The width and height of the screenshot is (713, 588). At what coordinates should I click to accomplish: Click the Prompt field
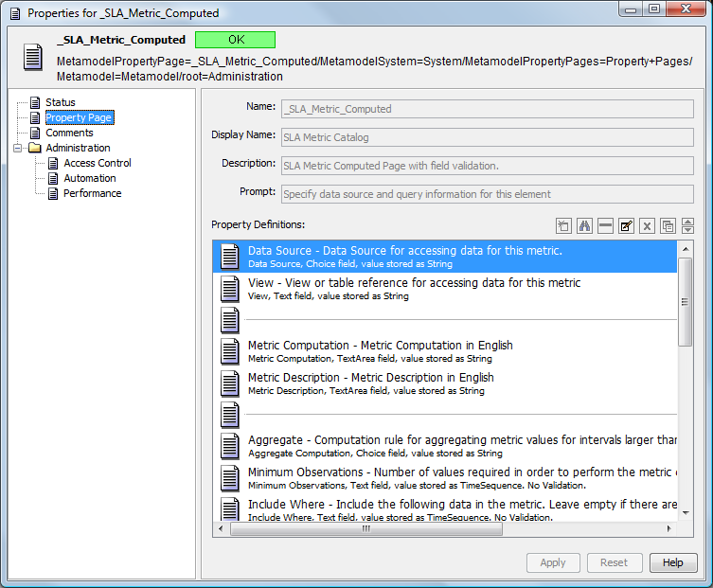coord(488,194)
